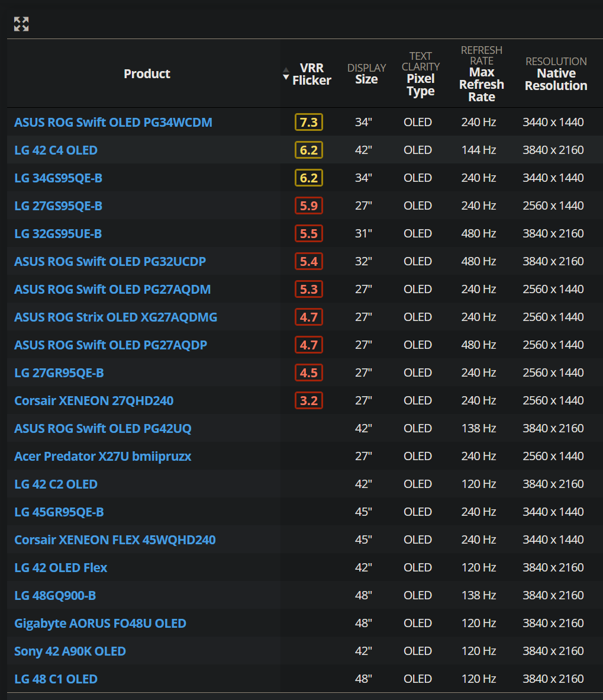Viewport: 603px width, 700px height.
Task: Select 138 Hz cell in LG 48GQ900-B row
Action: (x=479, y=596)
